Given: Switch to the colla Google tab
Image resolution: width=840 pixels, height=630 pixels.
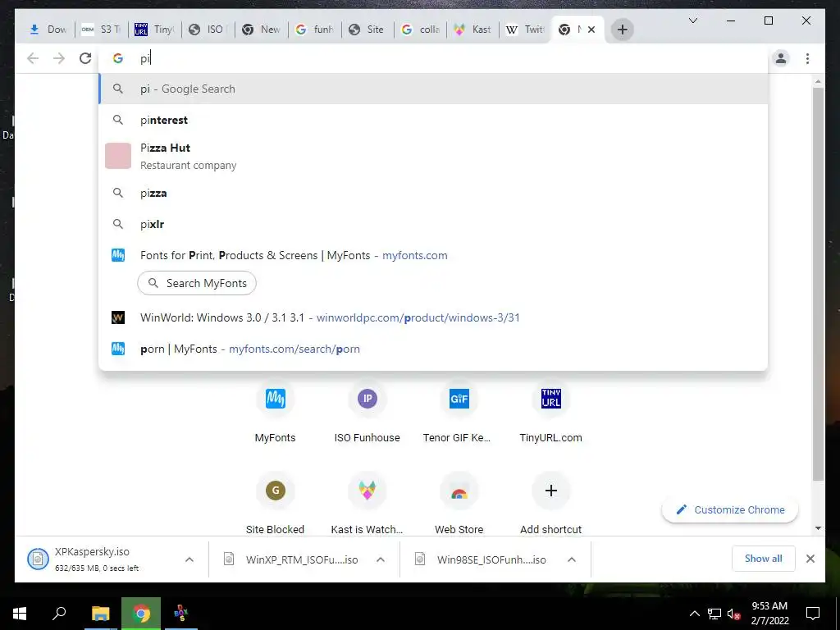Looking at the screenshot, I should pyautogui.click(x=421, y=30).
